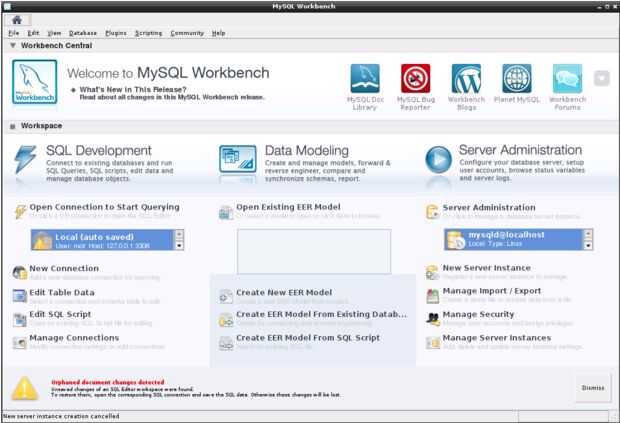Screen dimensions: 620x423
Task: Click Create New EER Model link text
Action: click(x=284, y=293)
